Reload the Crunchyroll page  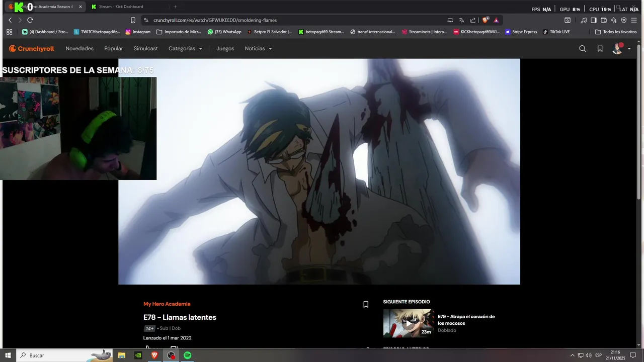tap(30, 20)
